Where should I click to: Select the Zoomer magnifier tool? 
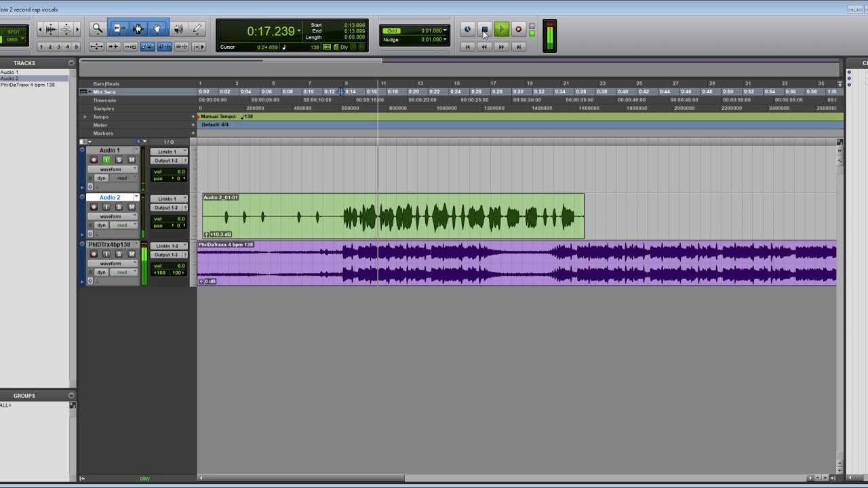pos(98,28)
